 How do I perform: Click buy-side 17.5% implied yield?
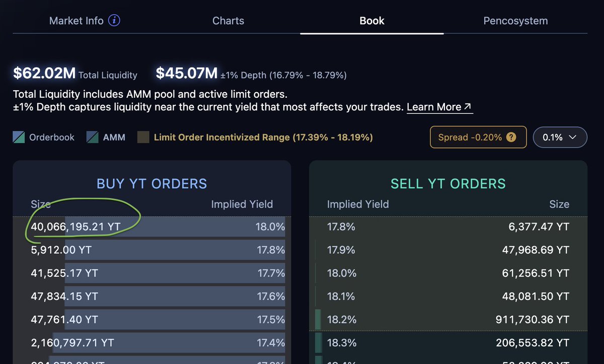271,319
